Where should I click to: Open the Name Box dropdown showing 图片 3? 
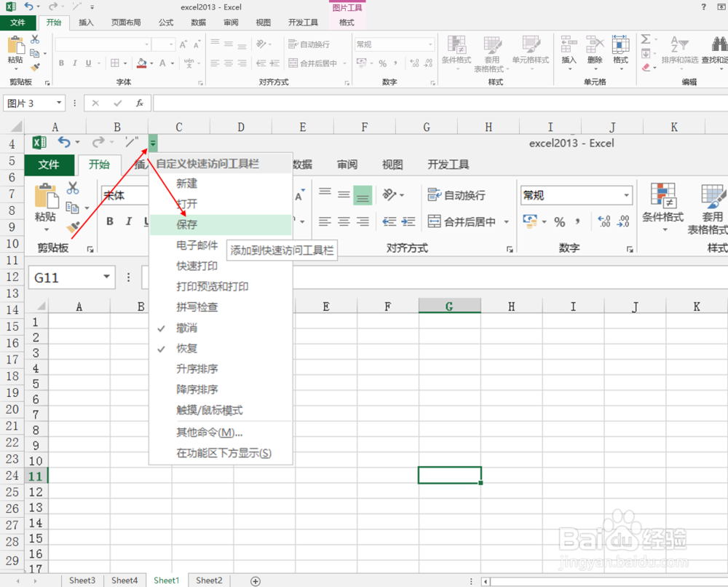59,103
